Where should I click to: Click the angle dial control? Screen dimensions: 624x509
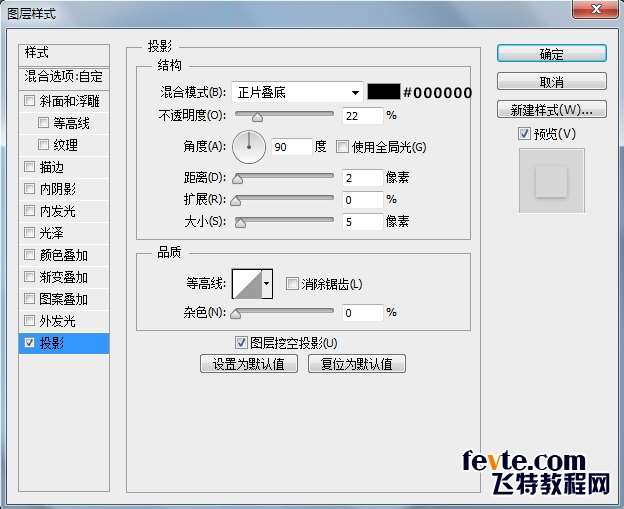tap(249, 147)
